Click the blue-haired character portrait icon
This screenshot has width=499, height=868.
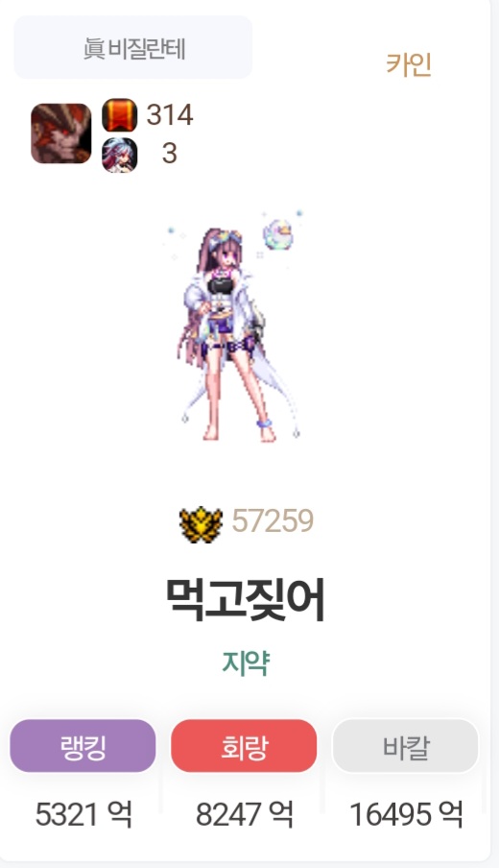click(x=120, y=155)
